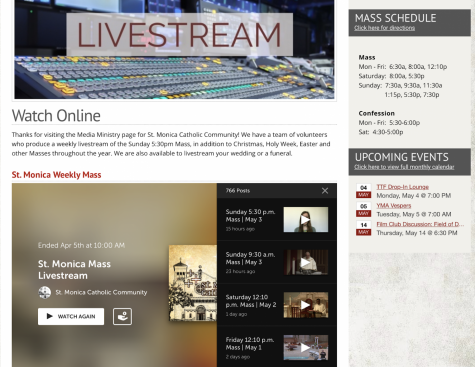The height and width of the screenshot is (367, 475).
Task: Click the Watch Again button
Action: click(71, 316)
